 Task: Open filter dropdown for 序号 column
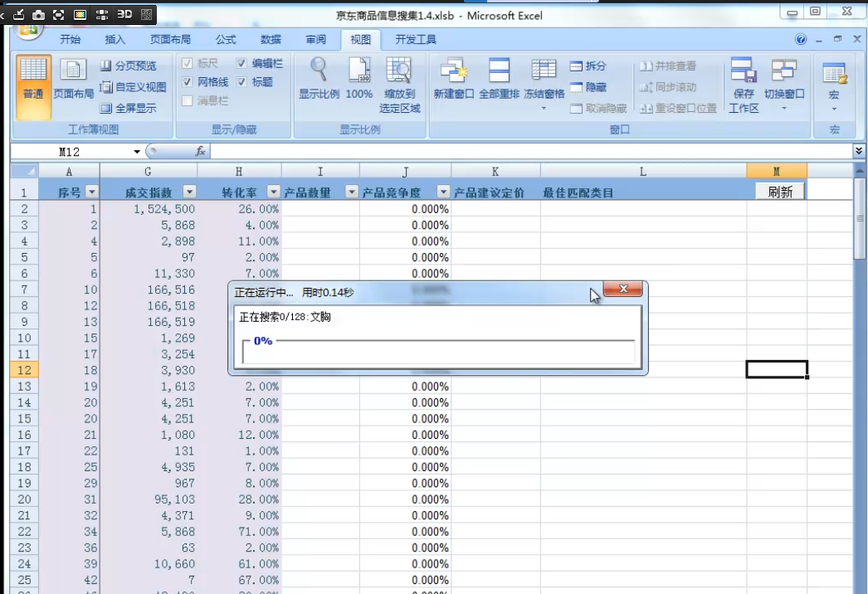[91, 192]
